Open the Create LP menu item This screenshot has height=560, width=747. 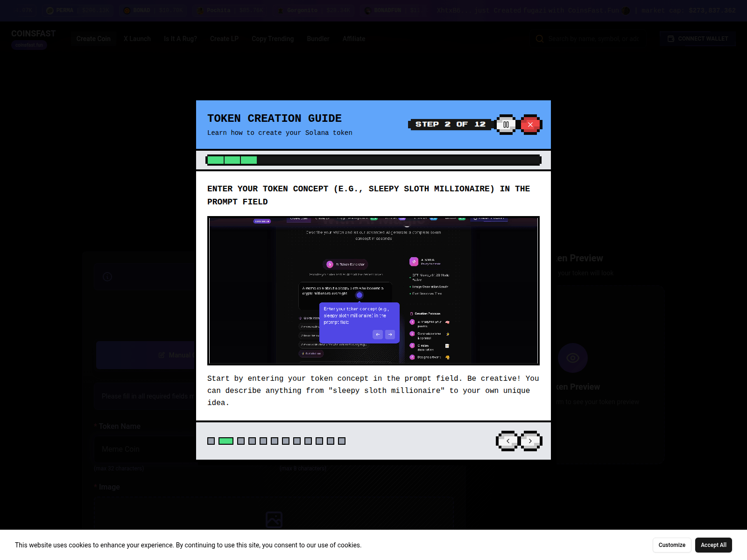coord(224,39)
